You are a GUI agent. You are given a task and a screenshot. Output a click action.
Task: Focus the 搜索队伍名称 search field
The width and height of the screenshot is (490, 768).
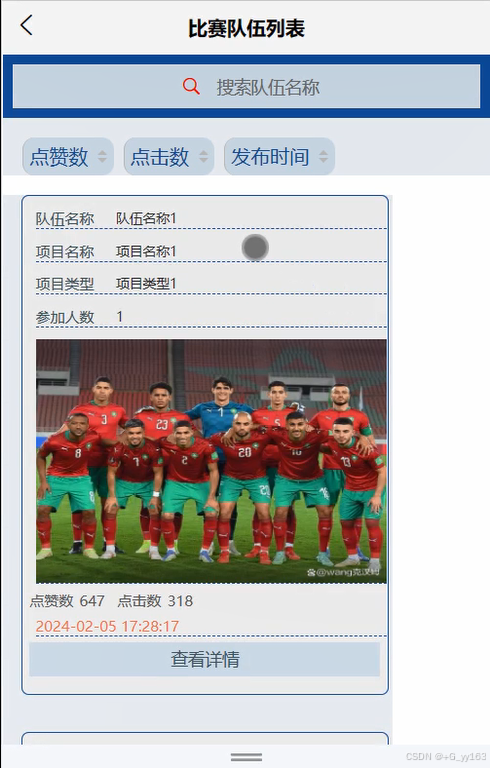(x=246, y=87)
